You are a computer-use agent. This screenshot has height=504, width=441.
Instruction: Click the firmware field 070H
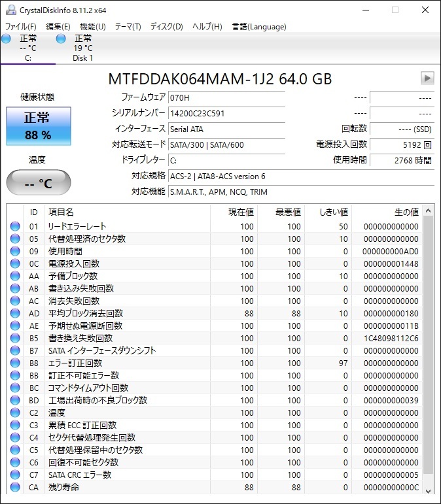(x=227, y=97)
